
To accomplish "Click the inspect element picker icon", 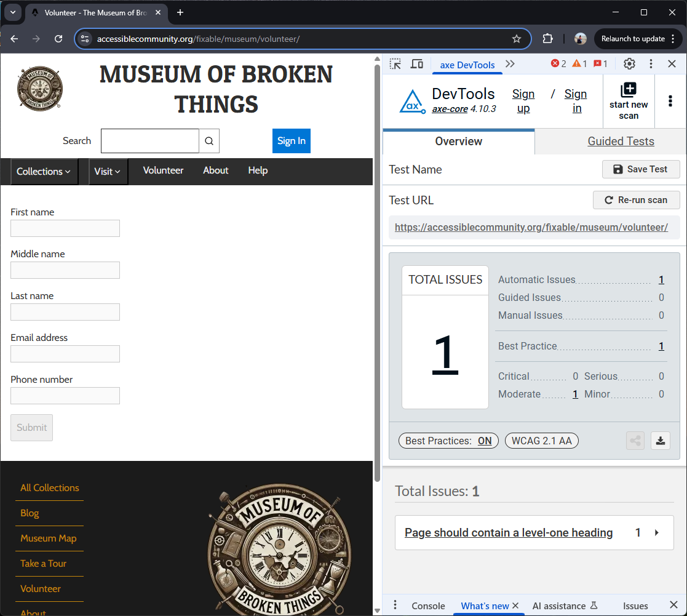I will pos(395,64).
